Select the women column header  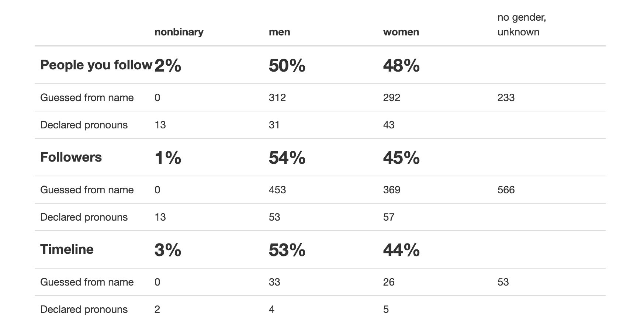(x=401, y=32)
